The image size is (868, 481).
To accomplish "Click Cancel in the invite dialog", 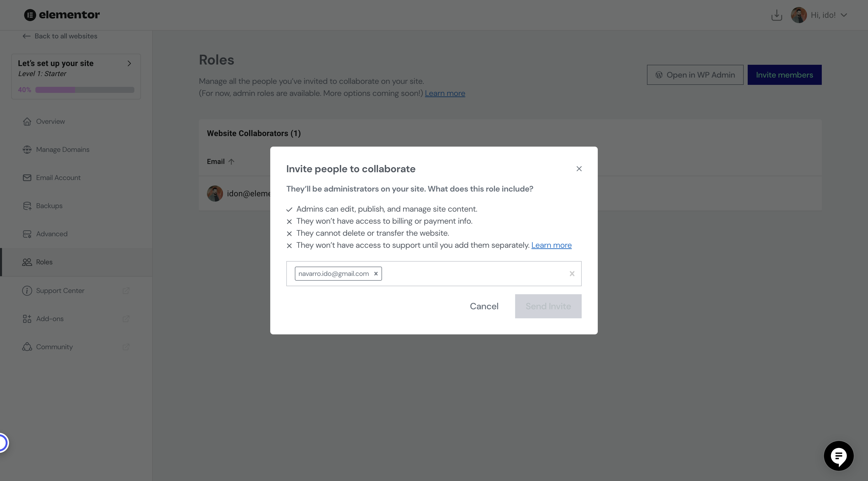I will (x=484, y=306).
